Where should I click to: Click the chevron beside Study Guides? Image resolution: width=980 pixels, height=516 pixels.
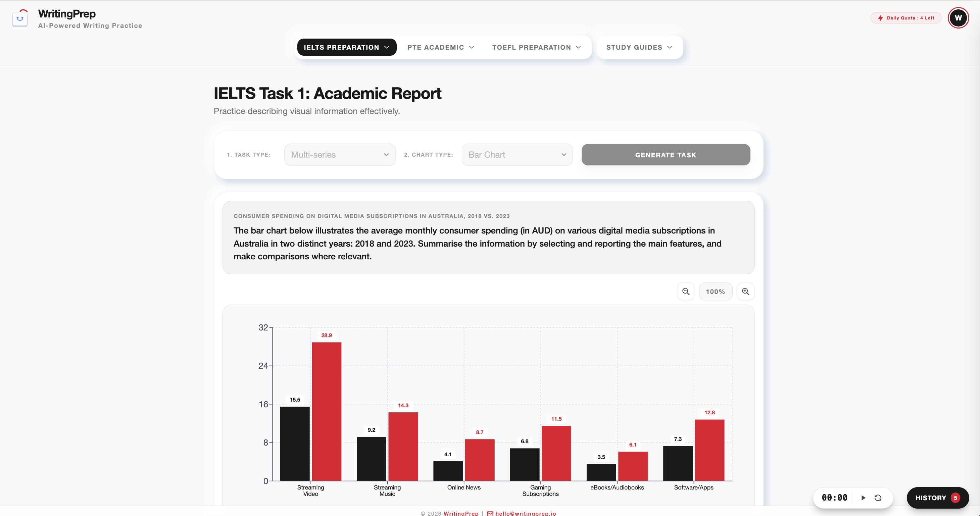(x=670, y=47)
